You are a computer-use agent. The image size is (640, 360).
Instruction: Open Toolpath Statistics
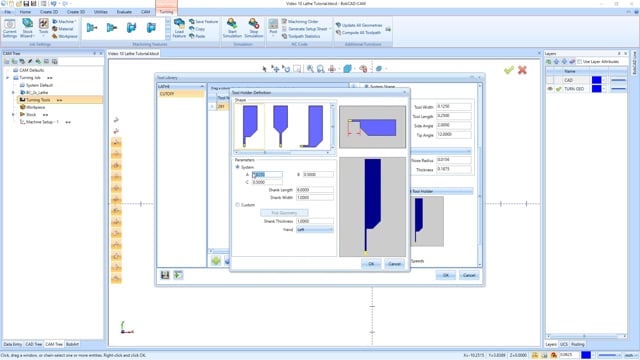[301, 36]
